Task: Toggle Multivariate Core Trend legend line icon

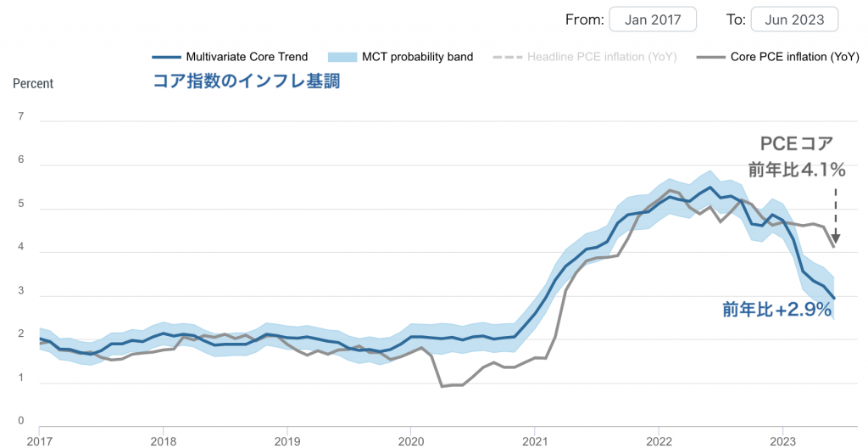Action: [166, 57]
